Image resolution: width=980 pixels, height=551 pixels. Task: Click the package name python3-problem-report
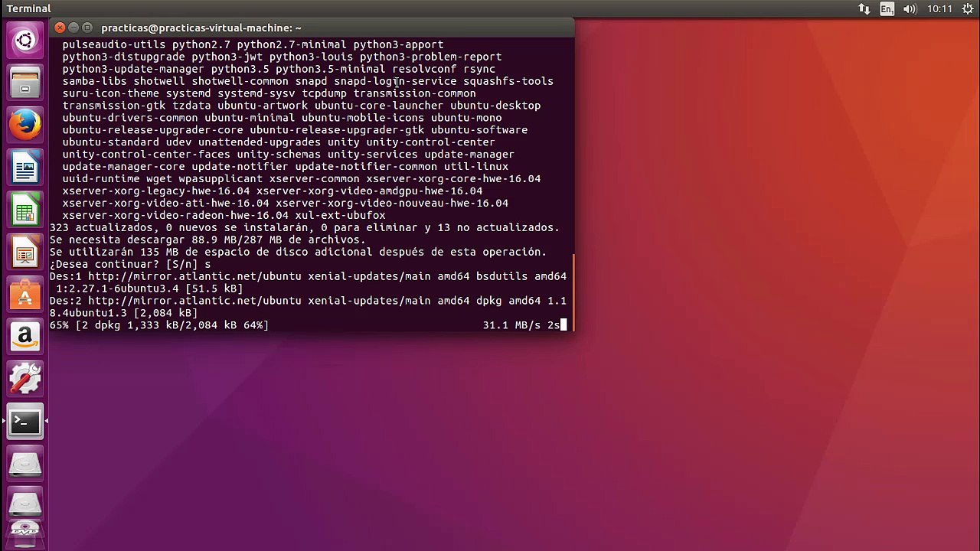430,57
